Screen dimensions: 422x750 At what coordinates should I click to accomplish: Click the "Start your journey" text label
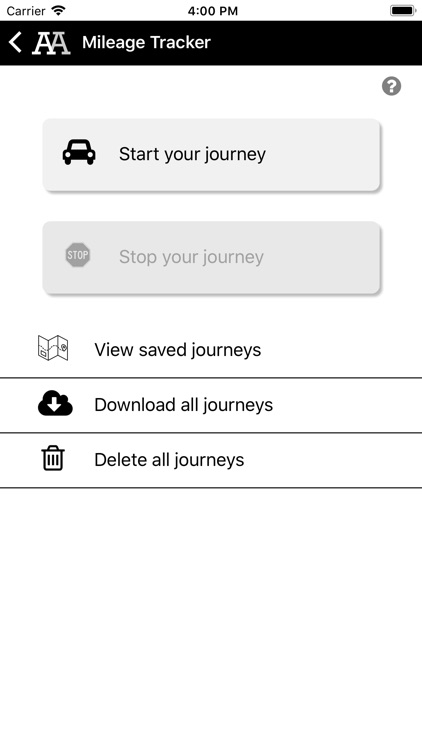click(x=192, y=154)
